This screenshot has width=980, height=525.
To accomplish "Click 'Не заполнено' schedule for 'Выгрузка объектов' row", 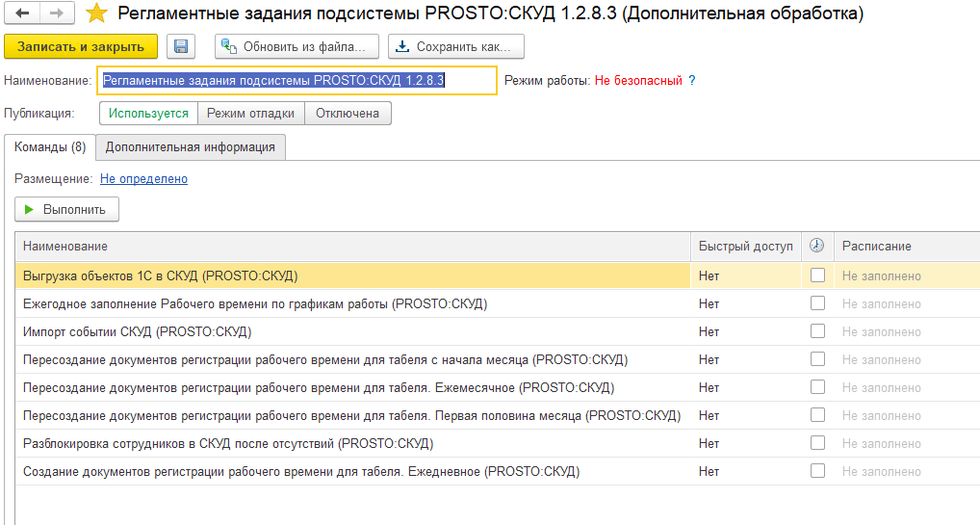I will 881,276.
